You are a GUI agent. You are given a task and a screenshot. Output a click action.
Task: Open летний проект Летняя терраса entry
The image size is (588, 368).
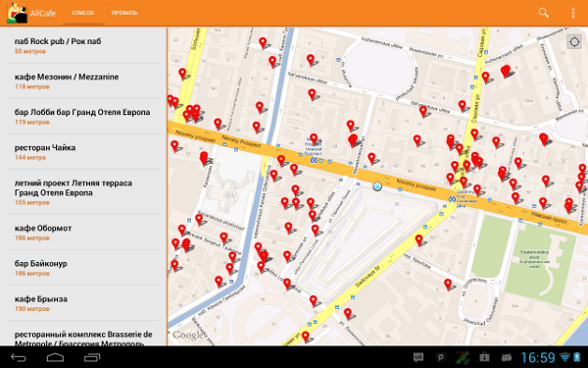(84, 192)
